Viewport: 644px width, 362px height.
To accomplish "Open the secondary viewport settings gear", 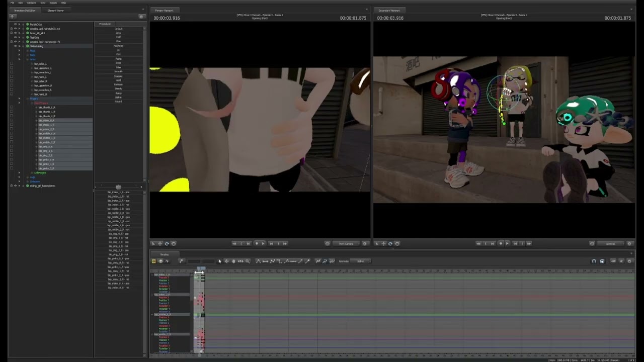I will [x=629, y=244].
